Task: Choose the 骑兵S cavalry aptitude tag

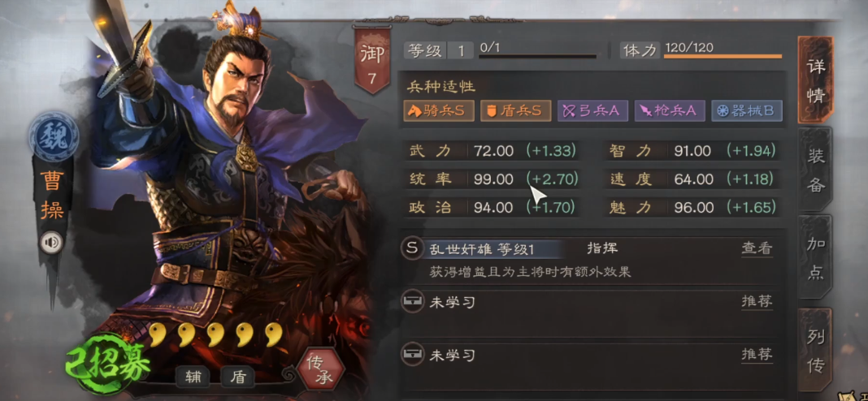Action: (x=438, y=110)
